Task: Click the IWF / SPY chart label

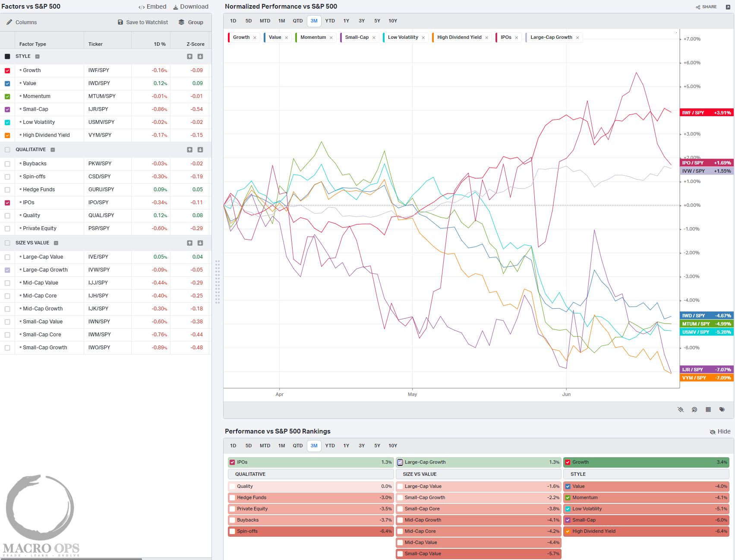Action: (x=706, y=113)
